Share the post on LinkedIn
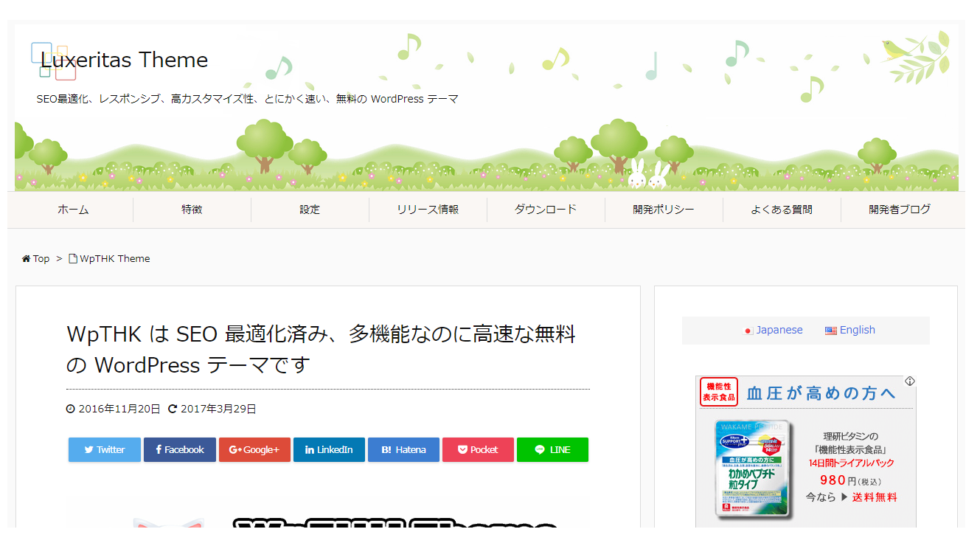980x560 pixels. 329,450
